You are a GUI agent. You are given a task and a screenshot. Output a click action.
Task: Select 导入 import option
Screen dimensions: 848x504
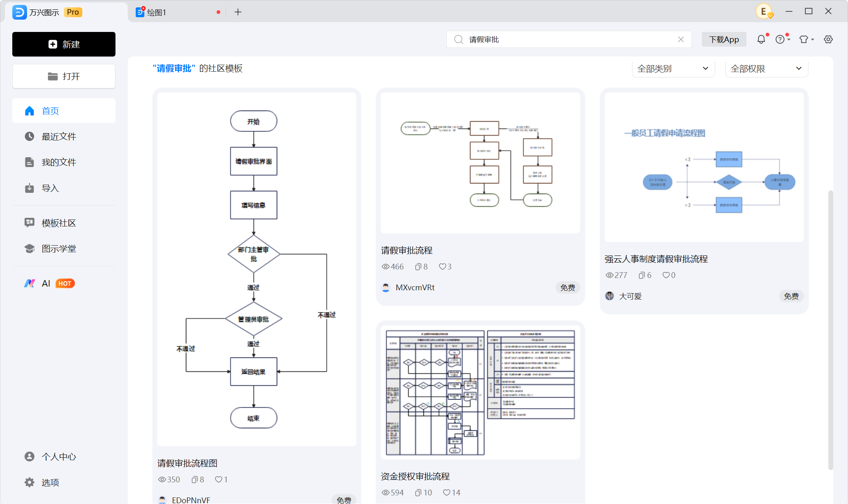(x=64, y=188)
